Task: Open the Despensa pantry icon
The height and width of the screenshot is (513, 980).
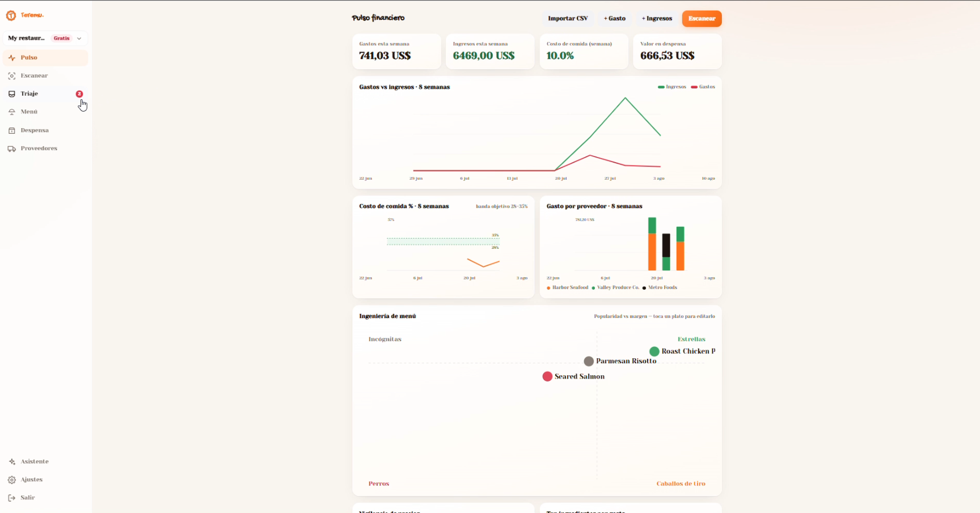Action: pyautogui.click(x=12, y=130)
